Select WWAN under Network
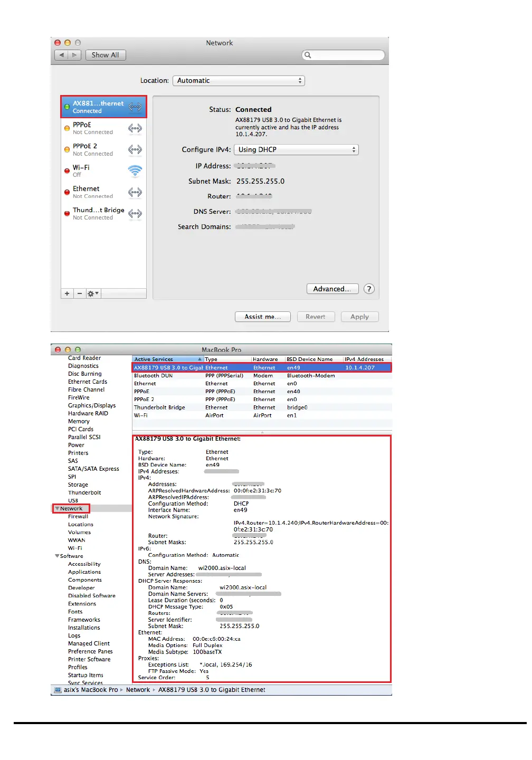 (77, 540)
